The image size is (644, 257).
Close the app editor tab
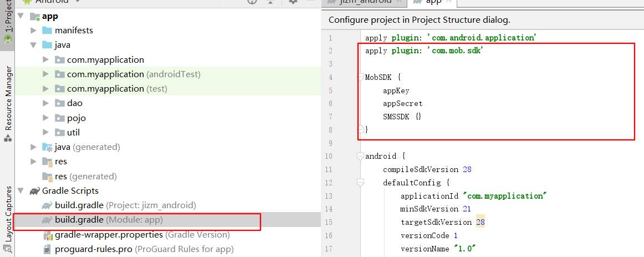click(x=449, y=2)
